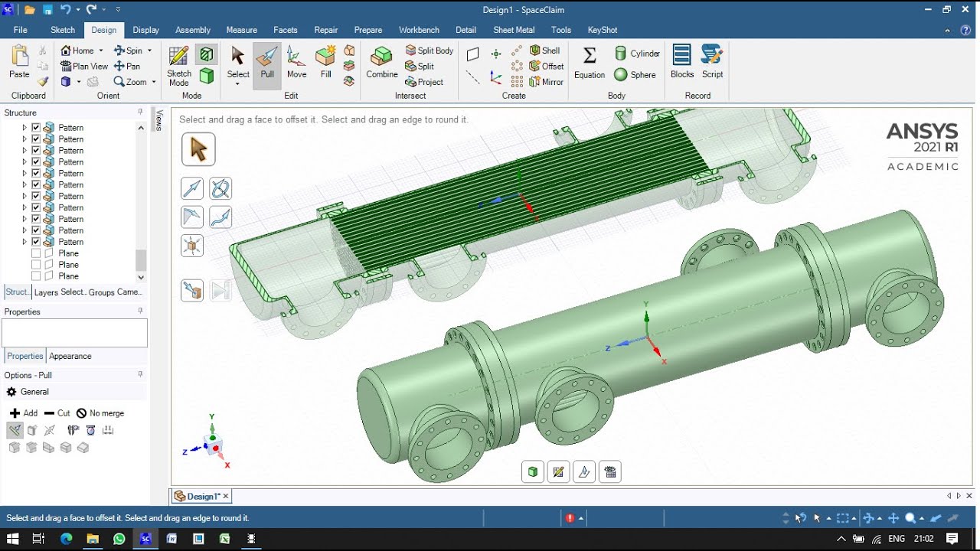Open the view cube dropdown in Orient
This screenshot has height=551, width=980.
coord(78,82)
